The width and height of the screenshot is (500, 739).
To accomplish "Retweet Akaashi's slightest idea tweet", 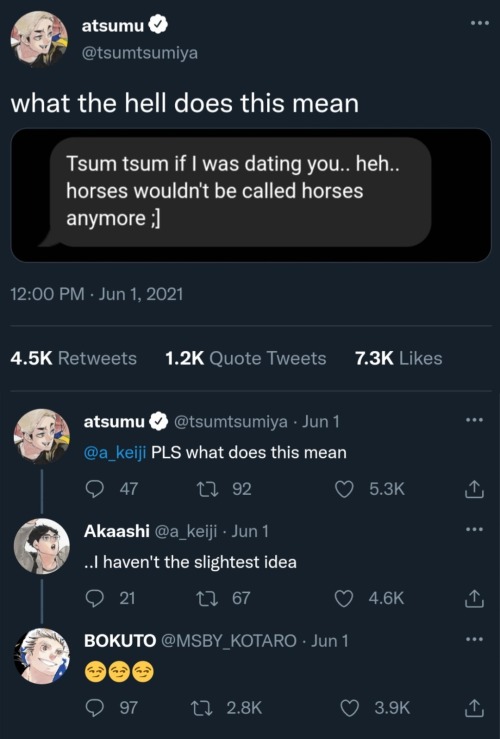I will pos(207,598).
